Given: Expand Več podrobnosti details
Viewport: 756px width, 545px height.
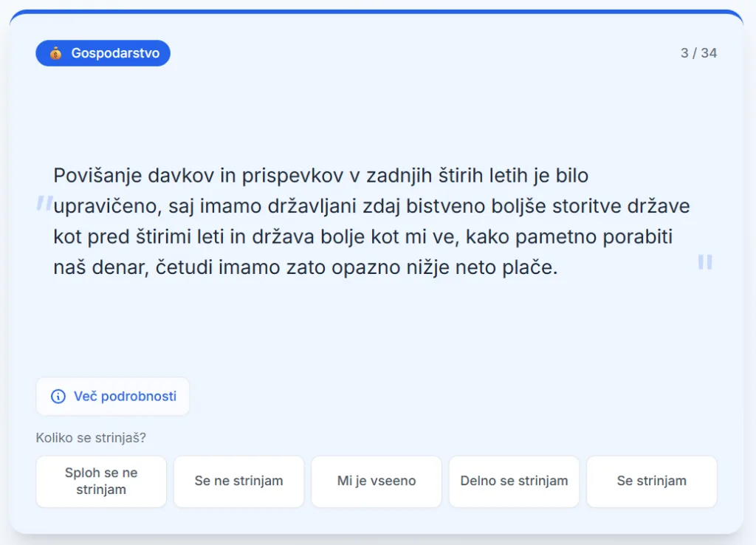Looking at the screenshot, I should (x=113, y=397).
